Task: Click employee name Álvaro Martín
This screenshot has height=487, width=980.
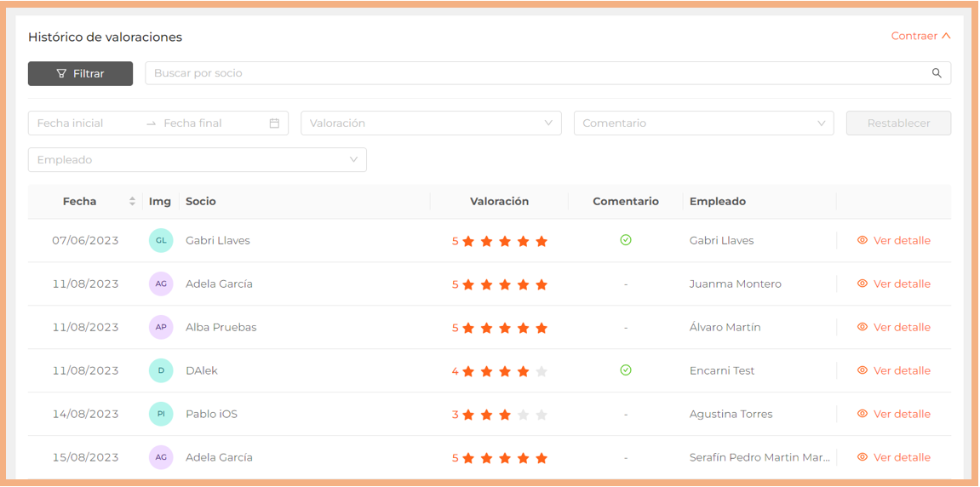Action: pyautogui.click(x=725, y=327)
